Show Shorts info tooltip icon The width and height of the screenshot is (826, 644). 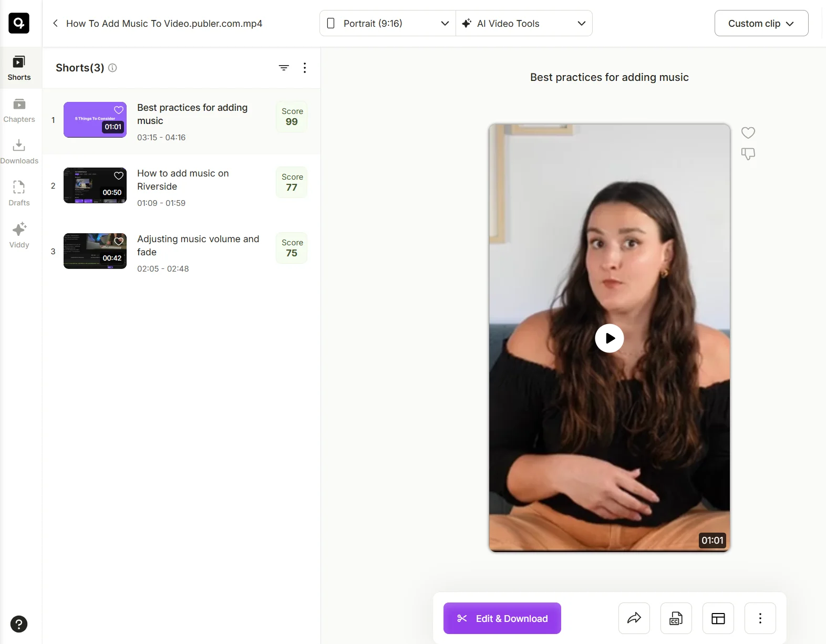(x=112, y=68)
